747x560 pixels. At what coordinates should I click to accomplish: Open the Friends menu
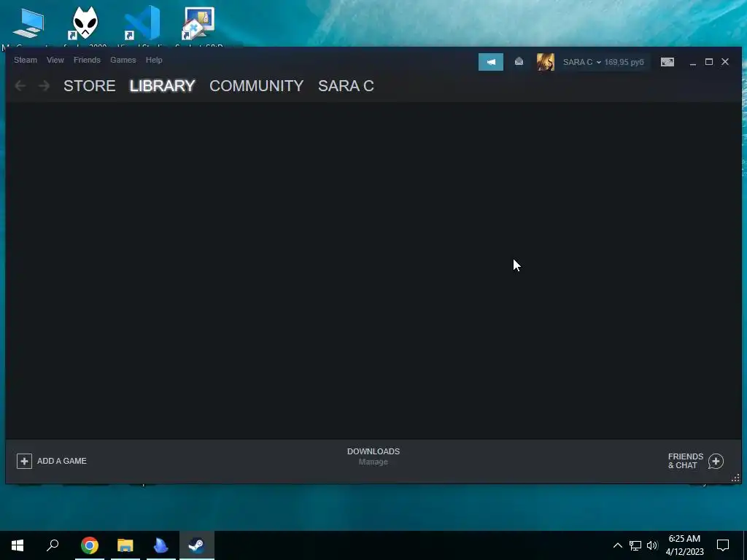pos(87,60)
